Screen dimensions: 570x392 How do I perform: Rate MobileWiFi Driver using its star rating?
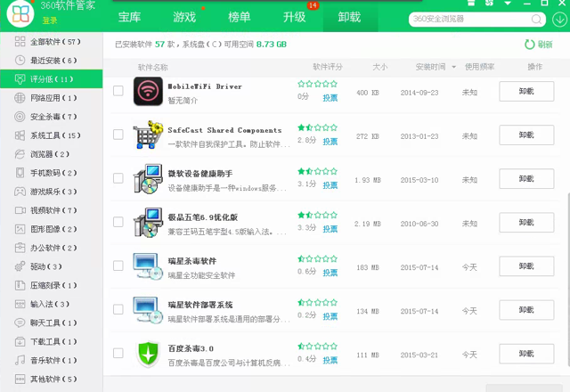click(317, 84)
